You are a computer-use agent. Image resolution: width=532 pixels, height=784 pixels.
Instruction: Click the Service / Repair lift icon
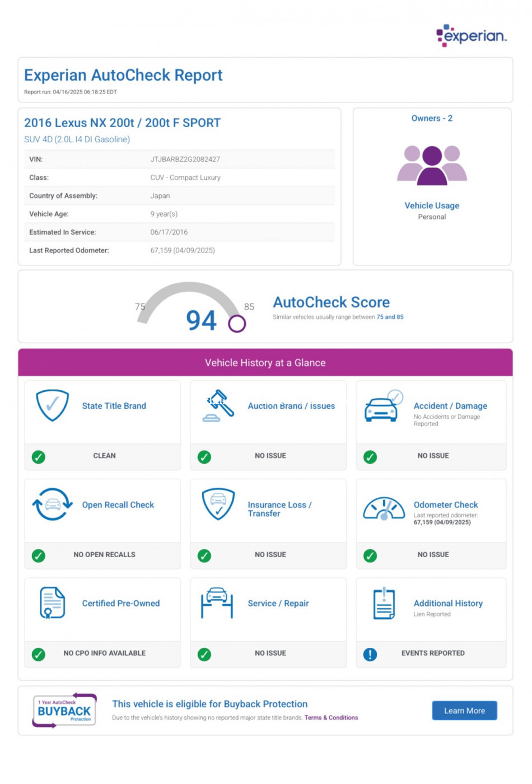coord(217,603)
